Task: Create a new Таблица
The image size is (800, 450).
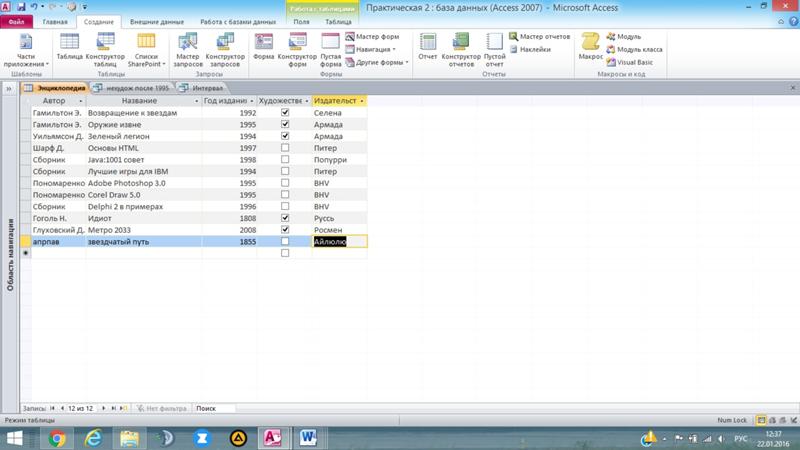Action: [69, 47]
